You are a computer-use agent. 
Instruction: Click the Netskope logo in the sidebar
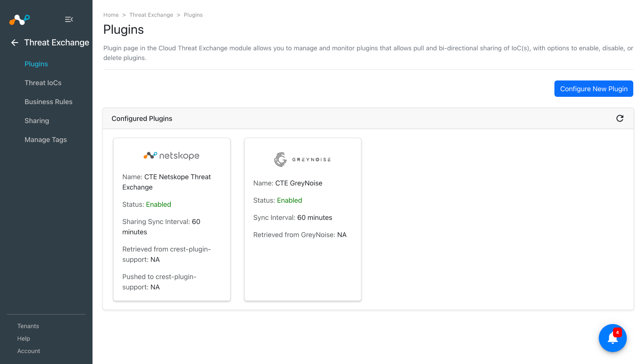click(x=19, y=19)
